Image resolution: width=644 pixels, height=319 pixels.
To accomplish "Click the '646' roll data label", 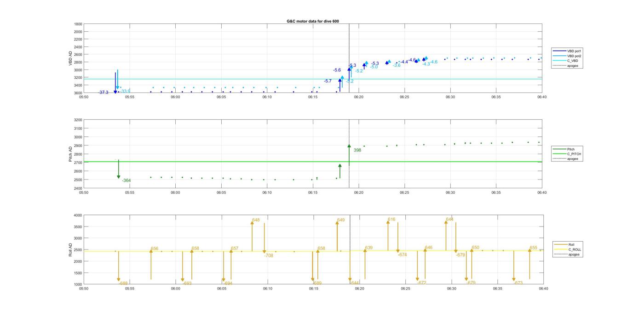I will point(429,248).
